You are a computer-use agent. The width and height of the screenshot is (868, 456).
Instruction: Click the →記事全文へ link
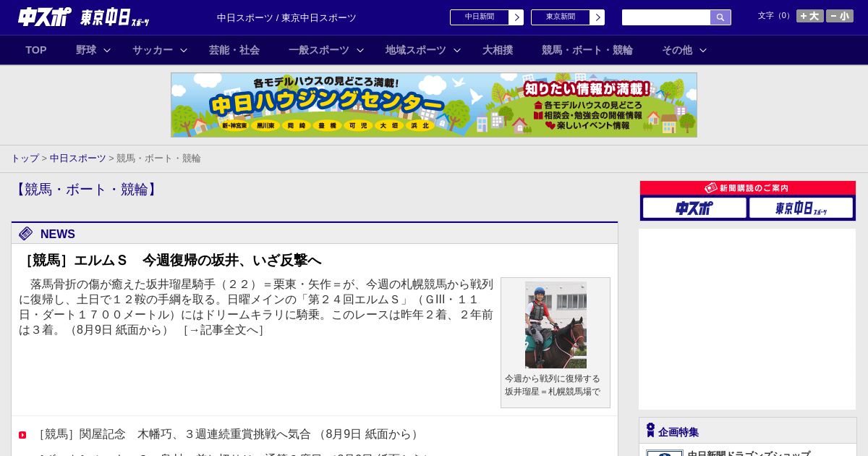(x=224, y=330)
